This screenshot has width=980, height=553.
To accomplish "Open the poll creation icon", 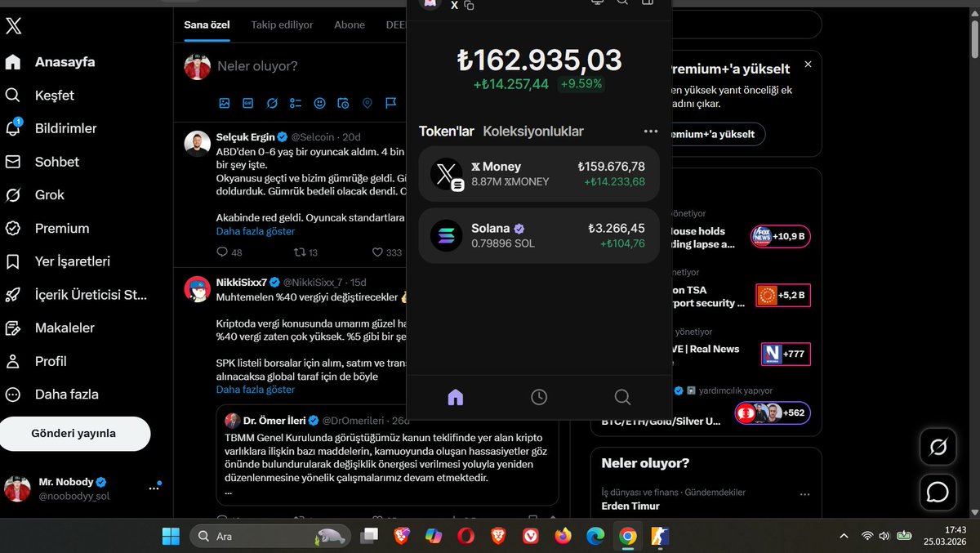I will [296, 103].
